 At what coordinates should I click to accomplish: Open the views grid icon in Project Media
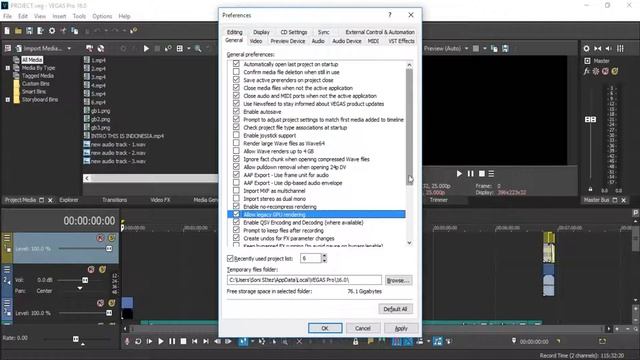click(180, 49)
